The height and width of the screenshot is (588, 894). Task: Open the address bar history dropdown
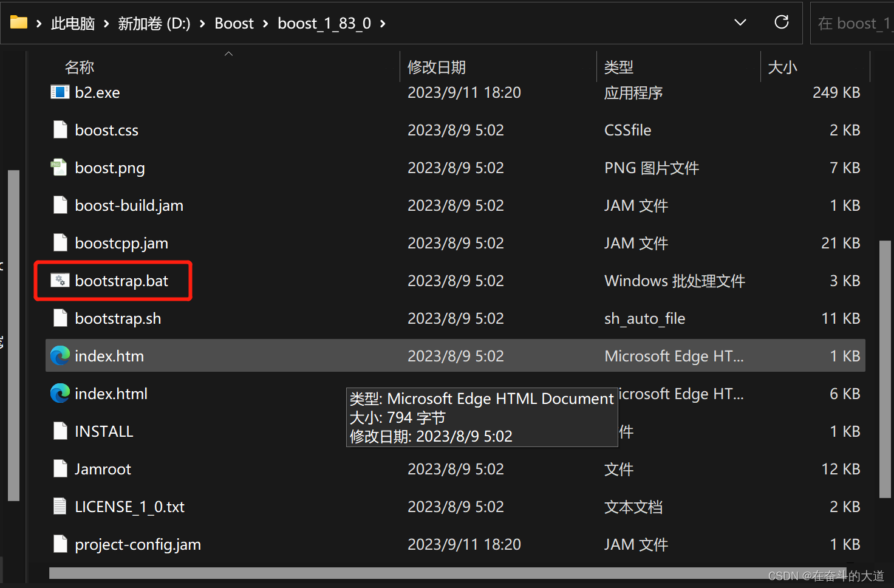tap(740, 22)
